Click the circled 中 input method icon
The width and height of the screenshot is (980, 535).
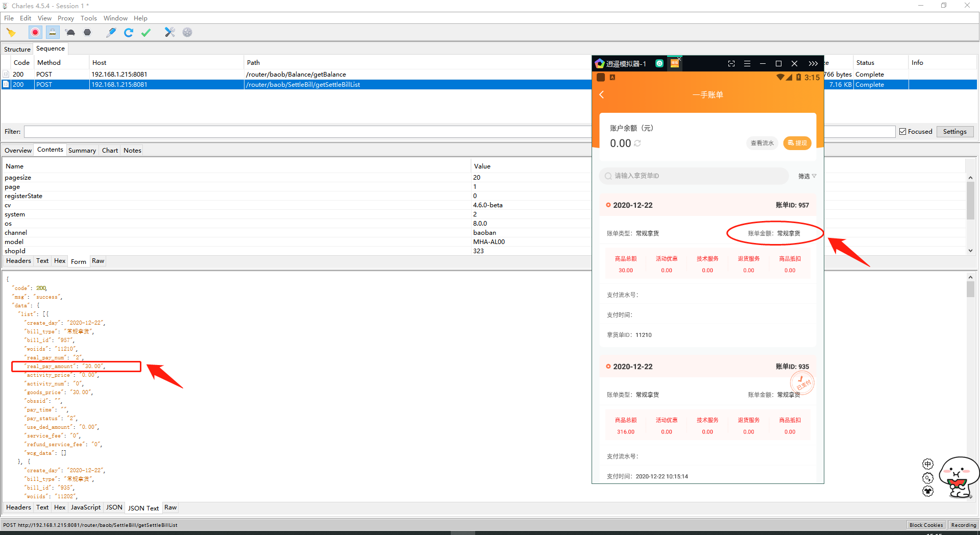928,464
